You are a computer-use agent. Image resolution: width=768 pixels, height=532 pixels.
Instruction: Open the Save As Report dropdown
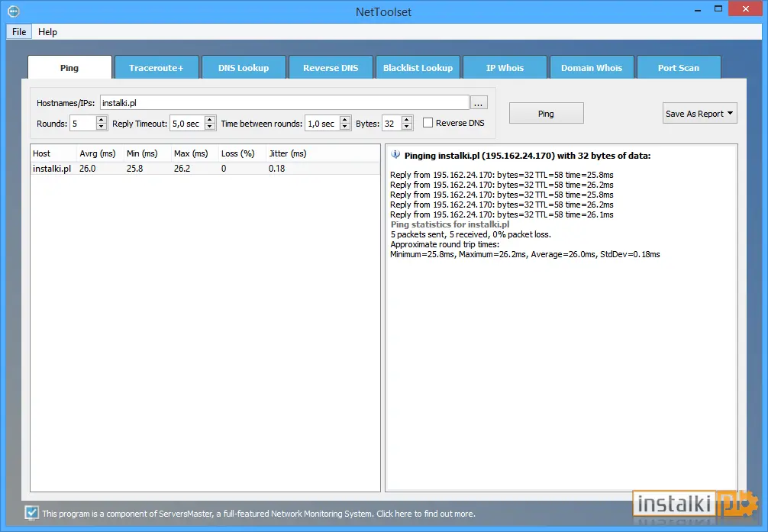(699, 114)
